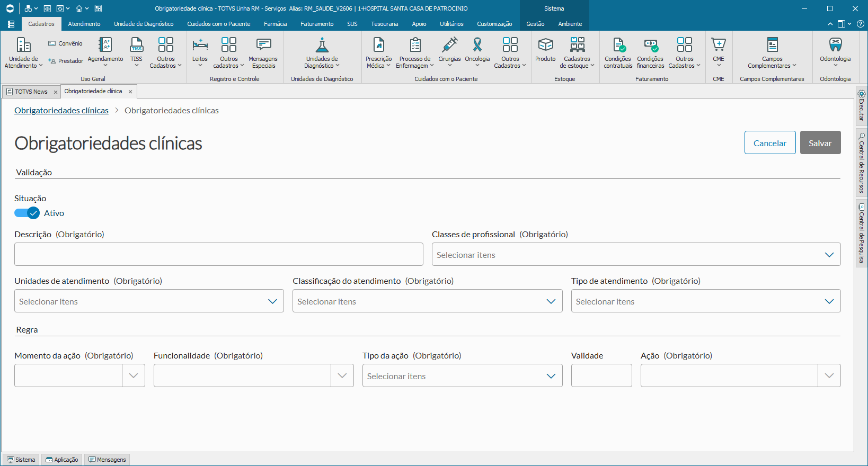Image resolution: width=868 pixels, height=466 pixels.
Task: Click the Cancelar button
Action: [770, 142]
